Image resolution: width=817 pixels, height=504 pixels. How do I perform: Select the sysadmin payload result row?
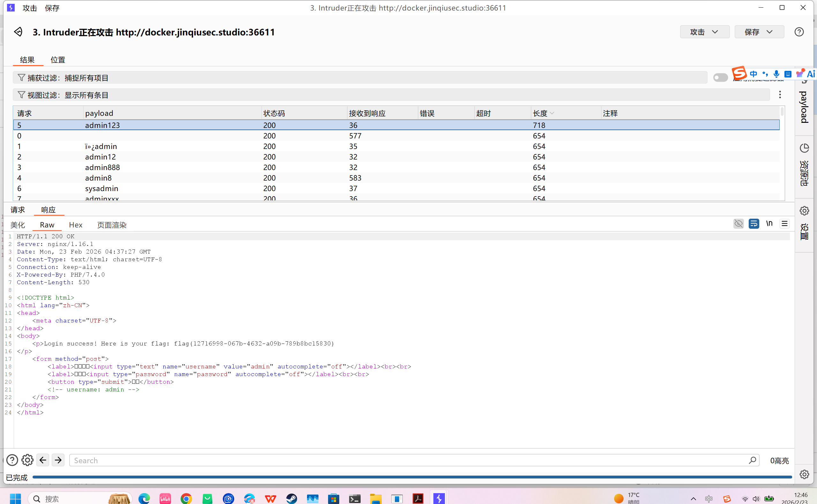102,188
